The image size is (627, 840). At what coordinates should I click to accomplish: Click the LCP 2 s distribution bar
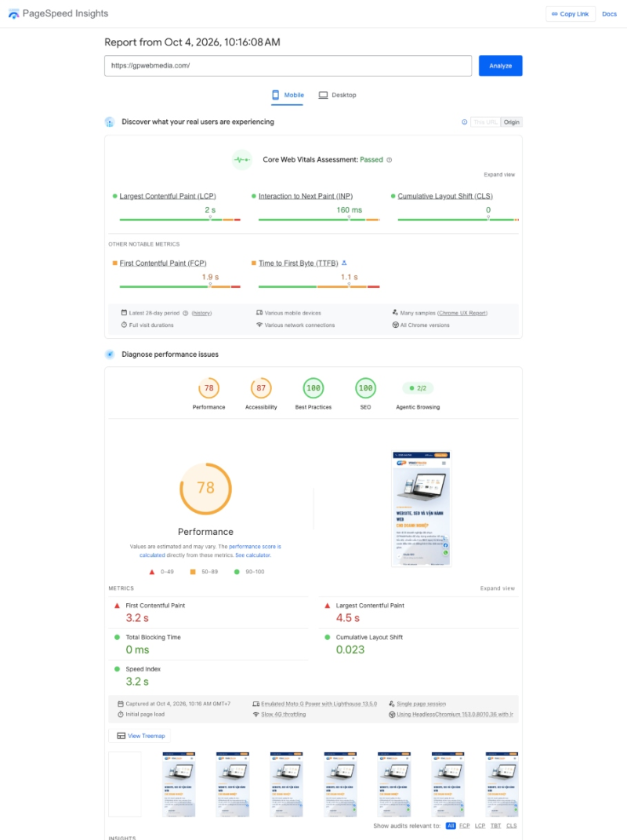[x=180, y=220]
